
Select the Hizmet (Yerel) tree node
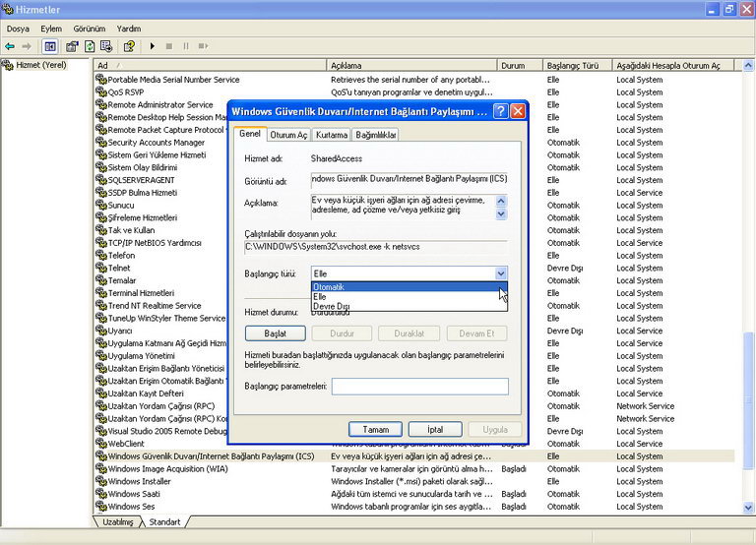(41, 65)
